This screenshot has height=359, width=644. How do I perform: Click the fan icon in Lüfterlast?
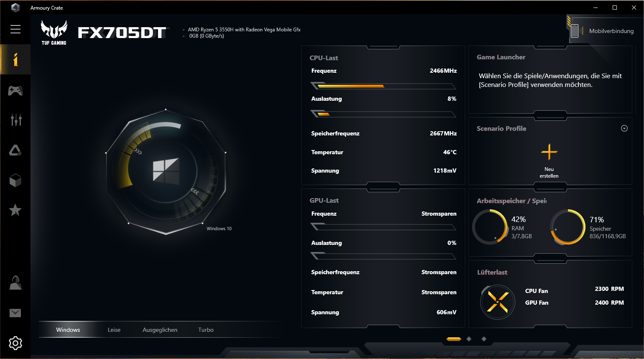pyautogui.click(x=498, y=302)
